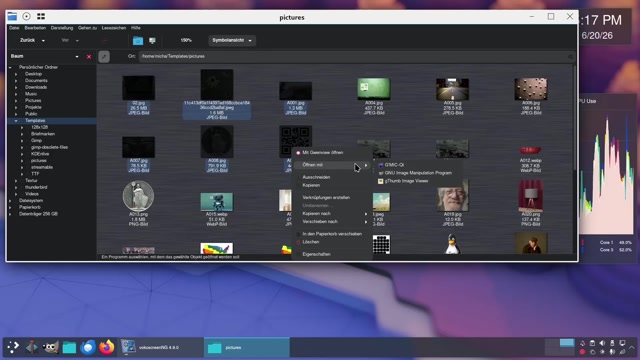Click the pictures task in the taskbar

click(x=247, y=347)
